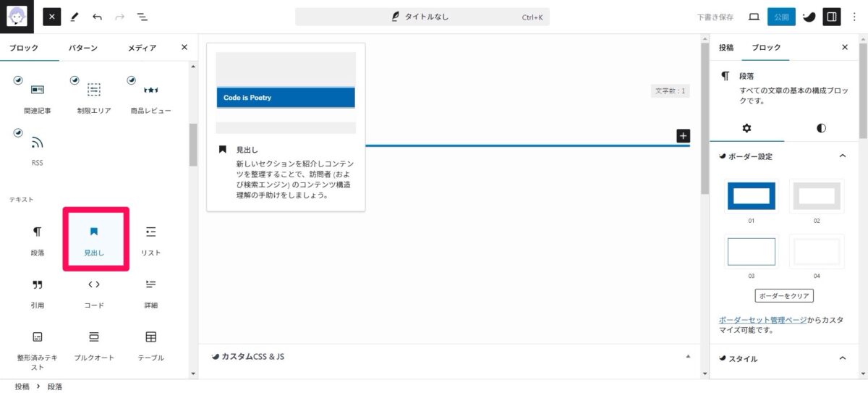Open the 投稿 tab in sidebar
This screenshot has width=868, height=393.
[x=726, y=48]
